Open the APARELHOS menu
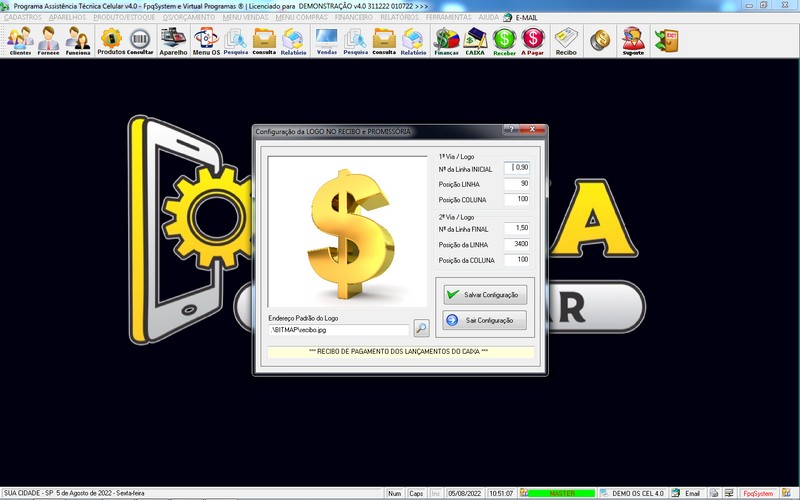 67,17
